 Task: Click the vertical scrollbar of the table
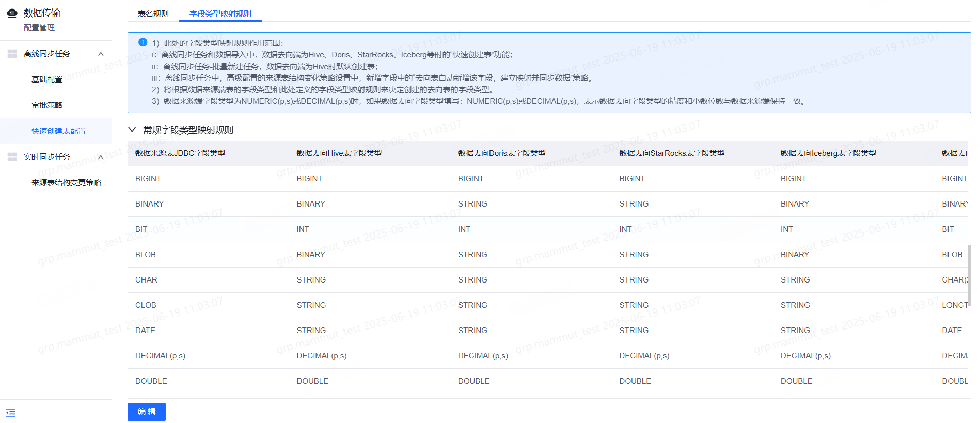click(x=969, y=275)
